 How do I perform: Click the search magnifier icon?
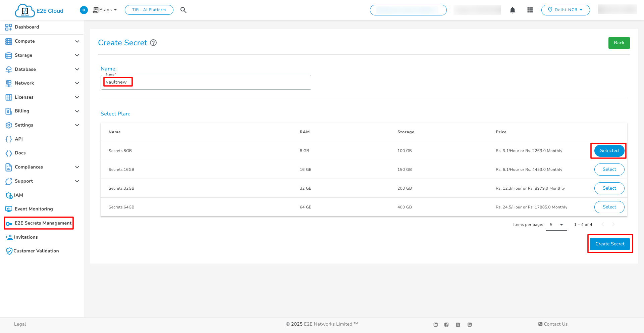[183, 10]
